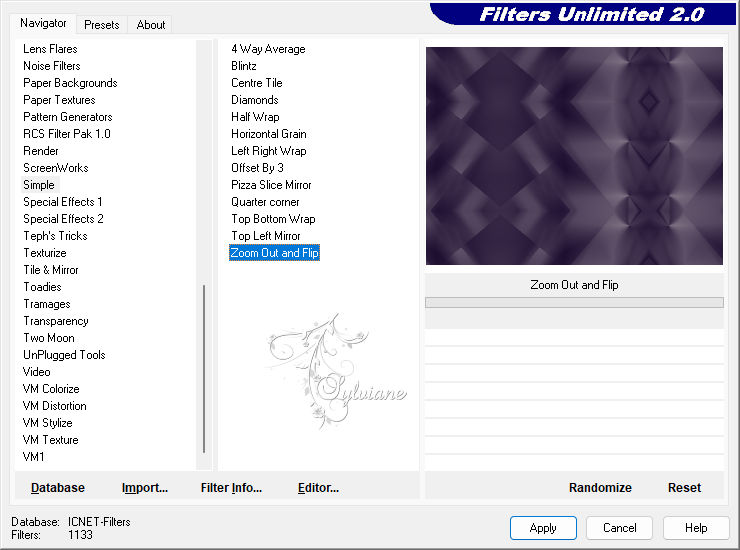Select the VM1 category
The image size is (740, 550).
click(33, 457)
